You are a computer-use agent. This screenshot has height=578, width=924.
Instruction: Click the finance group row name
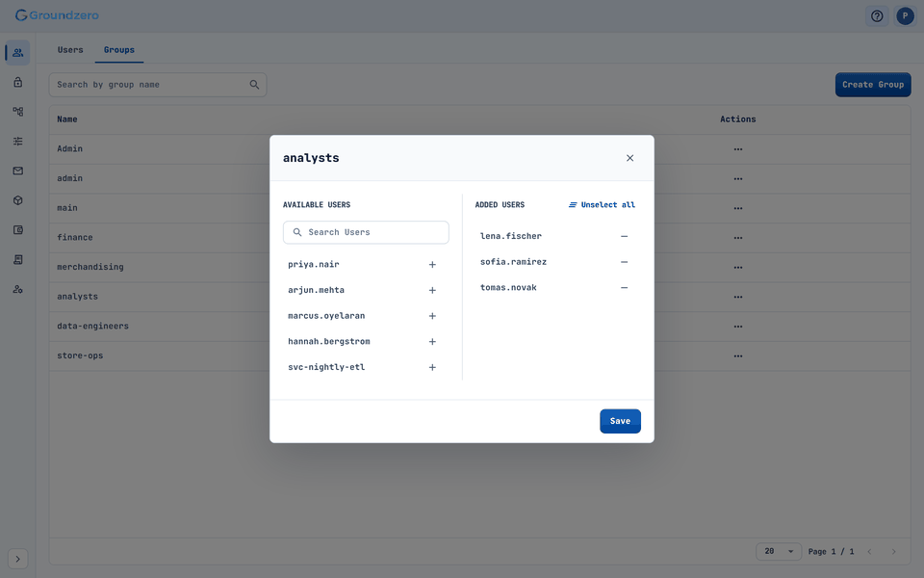click(x=75, y=237)
